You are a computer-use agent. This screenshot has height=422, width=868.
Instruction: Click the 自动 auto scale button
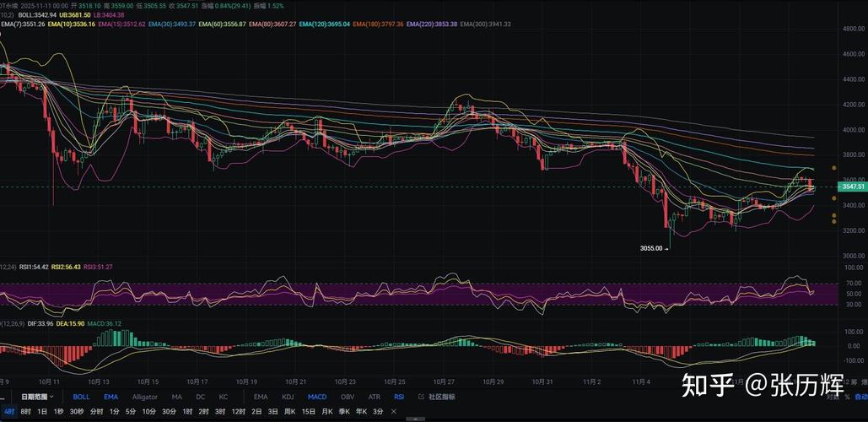pos(860,397)
